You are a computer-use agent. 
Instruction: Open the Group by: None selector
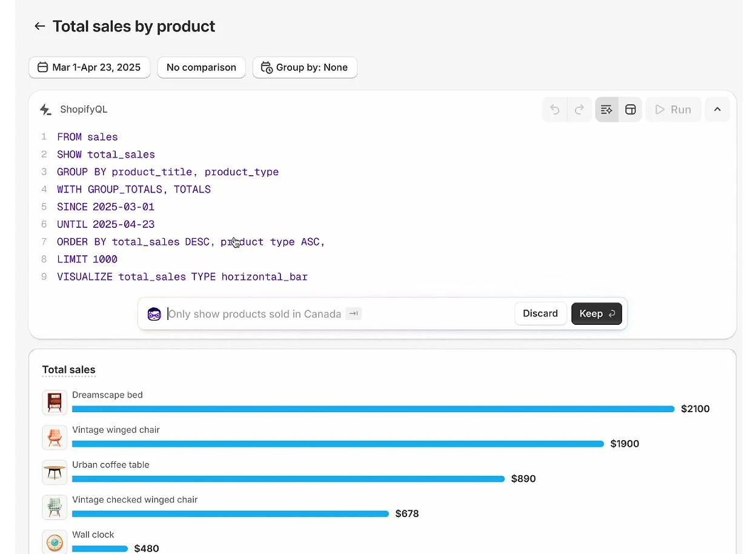point(305,67)
